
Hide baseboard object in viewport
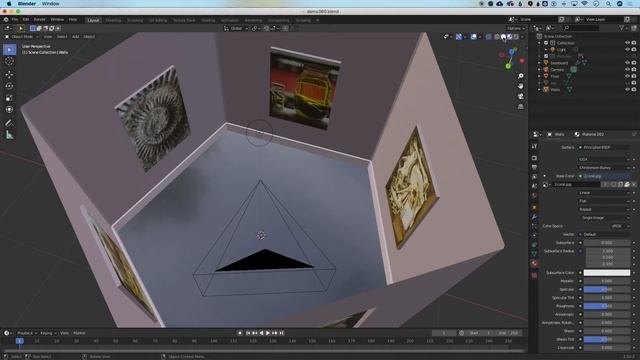click(627, 63)
